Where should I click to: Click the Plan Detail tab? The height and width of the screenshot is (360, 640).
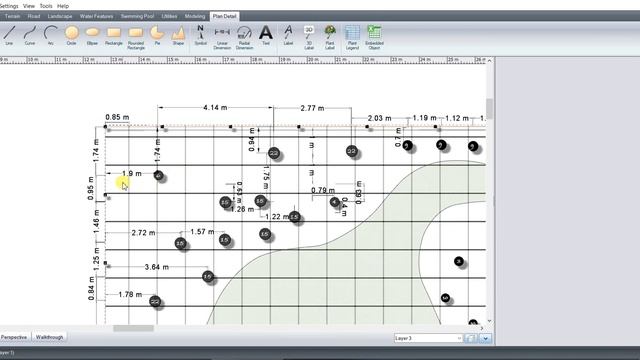pos(224,16)
